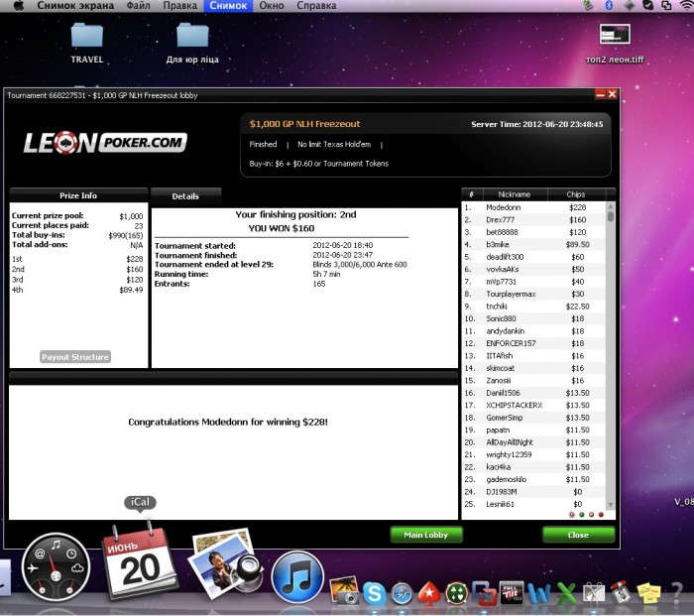Open green clover poker chip app
Screen dimensions: 694x616
pyautogui.click(x=456, y=593)
